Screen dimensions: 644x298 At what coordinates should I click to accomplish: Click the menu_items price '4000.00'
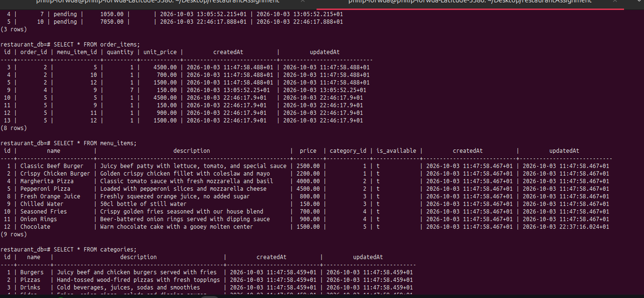pos(308,181)
